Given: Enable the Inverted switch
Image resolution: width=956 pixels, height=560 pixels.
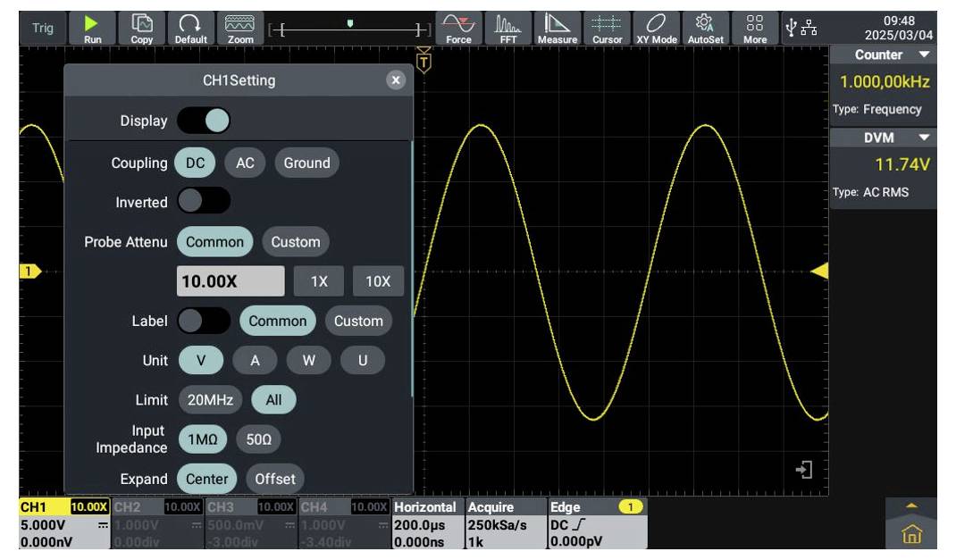Looking at the screenshot, I should click(x=204, y=202).
